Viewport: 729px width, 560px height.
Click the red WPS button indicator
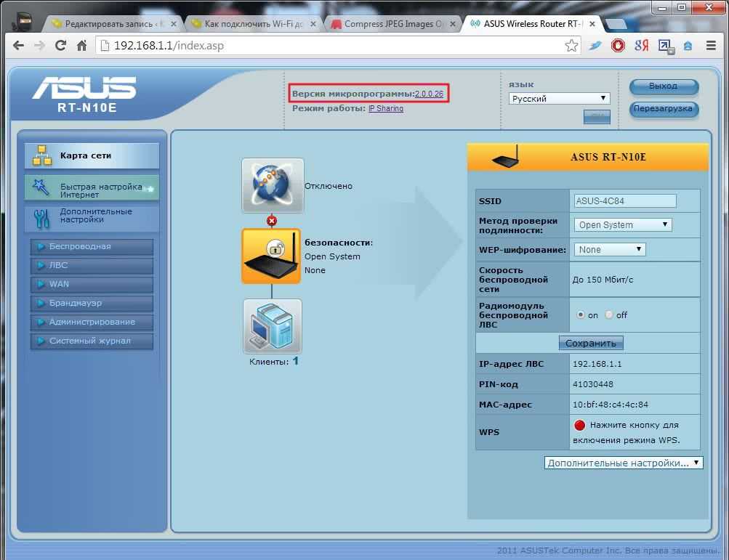click(579, 426)
